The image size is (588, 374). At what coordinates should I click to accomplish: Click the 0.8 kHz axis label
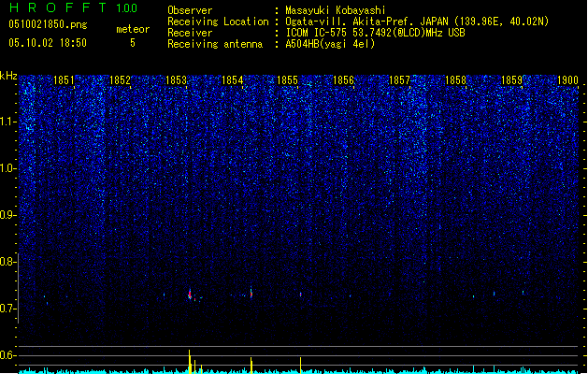(7, 262)
